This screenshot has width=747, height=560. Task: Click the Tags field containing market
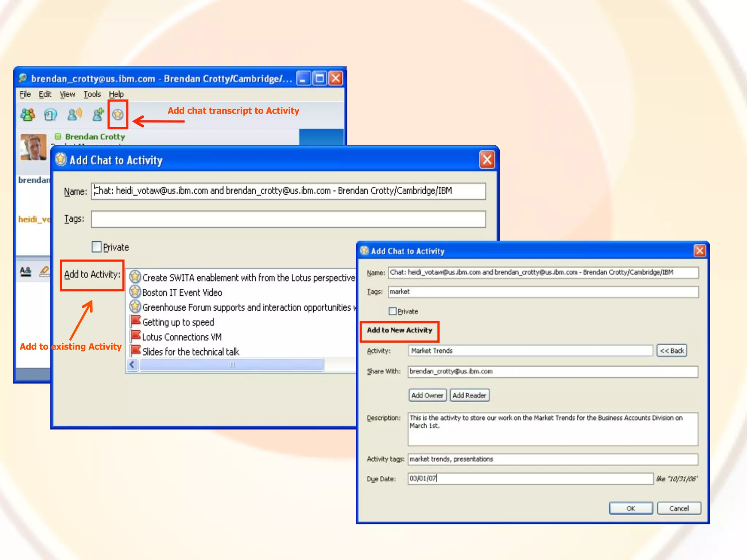[x=543, y=292]
